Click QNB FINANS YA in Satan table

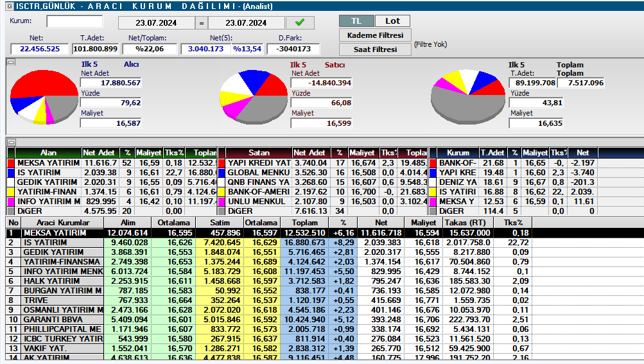coord(258,182)
